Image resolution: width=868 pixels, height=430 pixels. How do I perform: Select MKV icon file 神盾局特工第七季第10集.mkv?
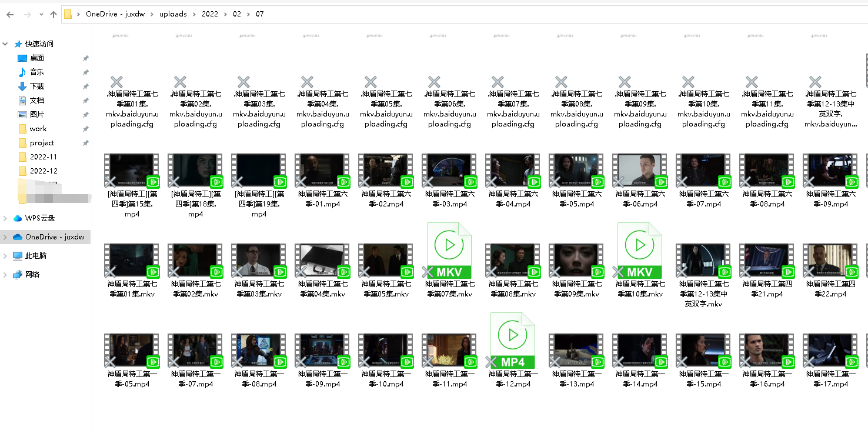tap(639, 261)
